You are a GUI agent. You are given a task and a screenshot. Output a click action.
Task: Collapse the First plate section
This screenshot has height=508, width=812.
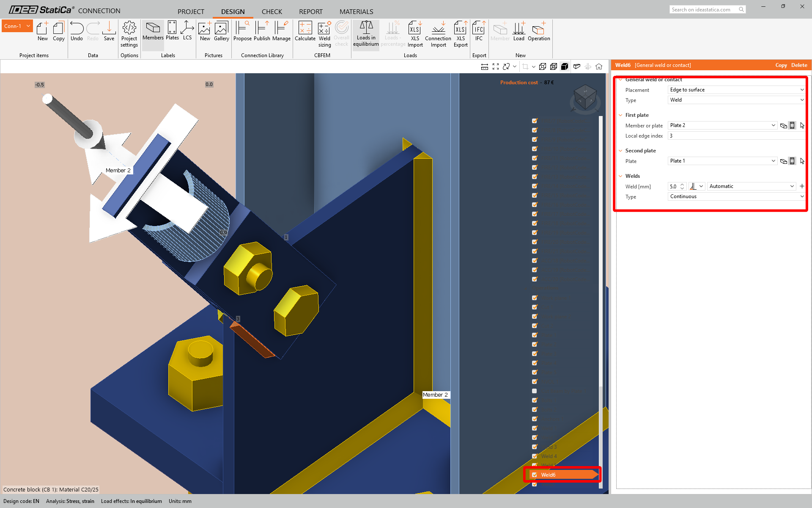[x=620, y=115]
